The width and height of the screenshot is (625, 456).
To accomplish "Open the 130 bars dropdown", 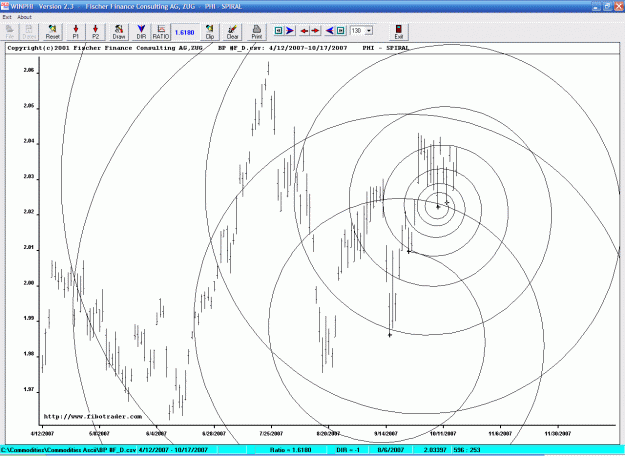I will pos(369,31).
